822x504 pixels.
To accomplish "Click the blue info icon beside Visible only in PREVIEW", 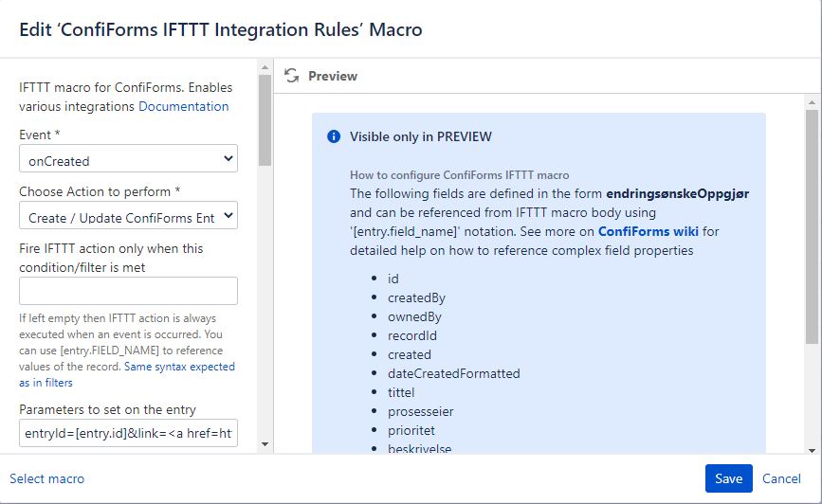I will click(x=334, y=136).
